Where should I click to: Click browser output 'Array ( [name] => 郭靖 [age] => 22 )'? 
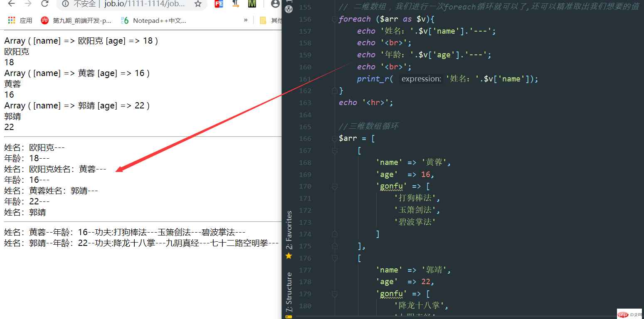pos(77,106)
